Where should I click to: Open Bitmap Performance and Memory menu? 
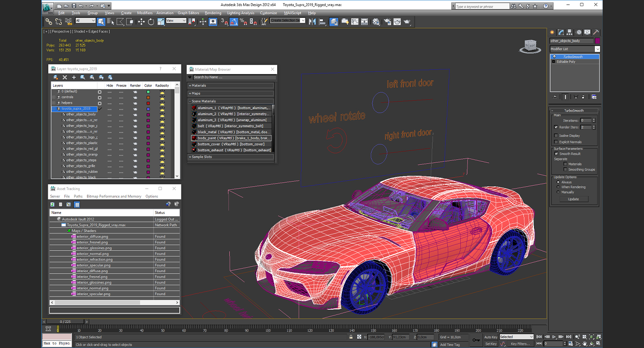114,197
